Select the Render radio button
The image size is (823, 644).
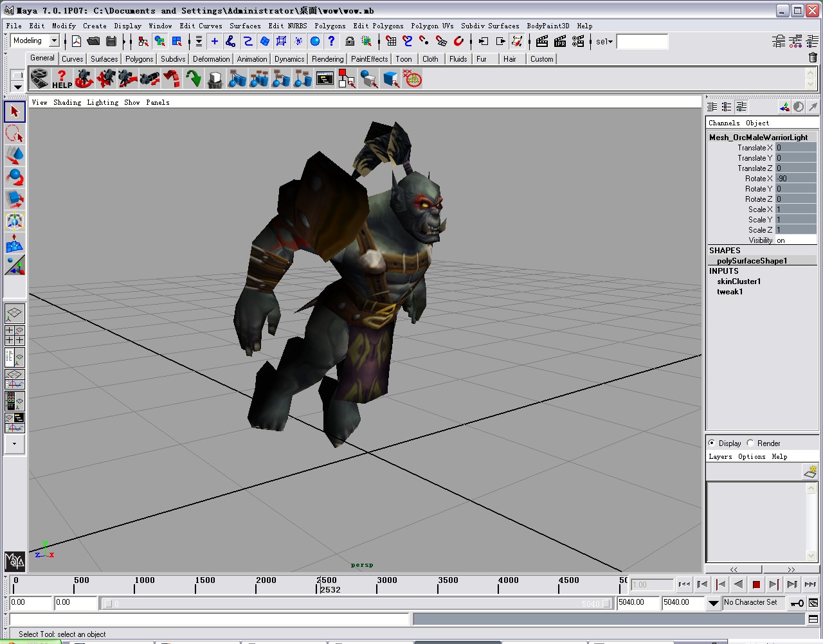[750, 443]
